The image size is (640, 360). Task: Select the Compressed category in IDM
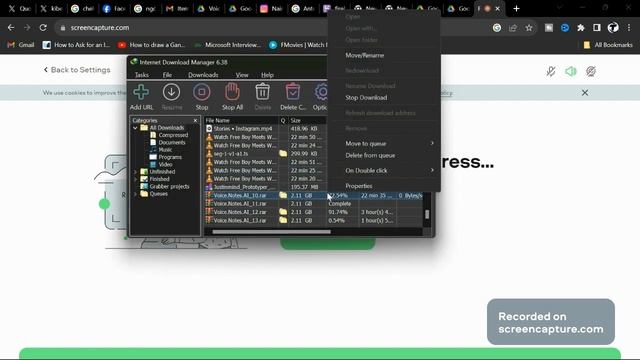[173, 135]
